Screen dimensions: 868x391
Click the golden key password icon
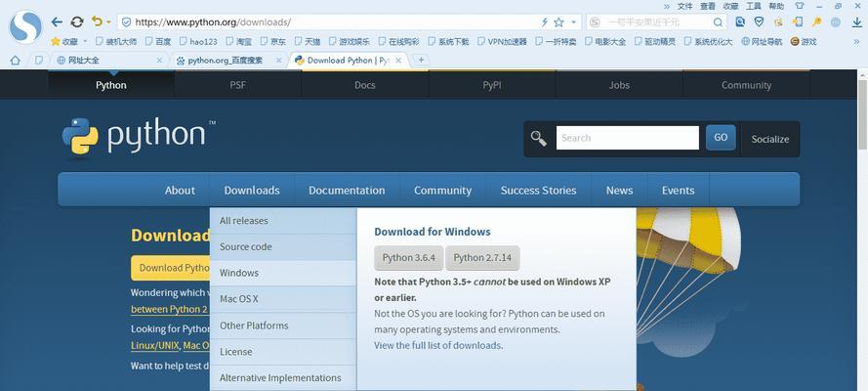tap(816, 22)
